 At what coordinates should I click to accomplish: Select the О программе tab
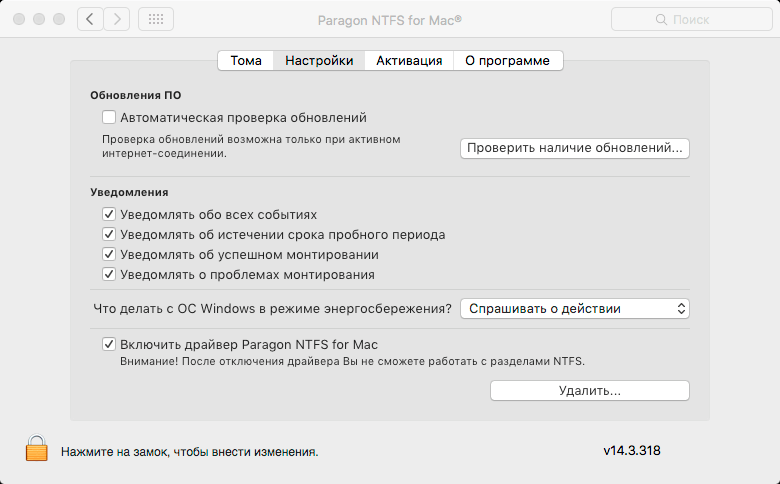click(508, 61)
